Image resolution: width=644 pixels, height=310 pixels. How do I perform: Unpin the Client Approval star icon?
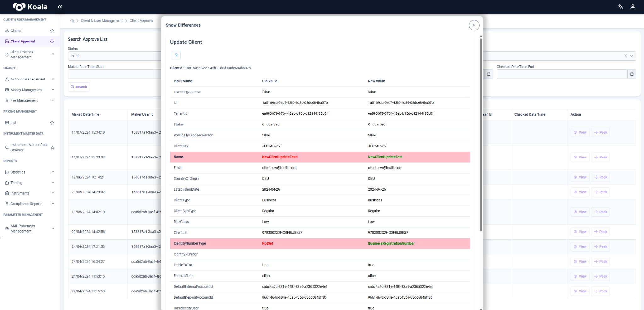tap(52, 41)
